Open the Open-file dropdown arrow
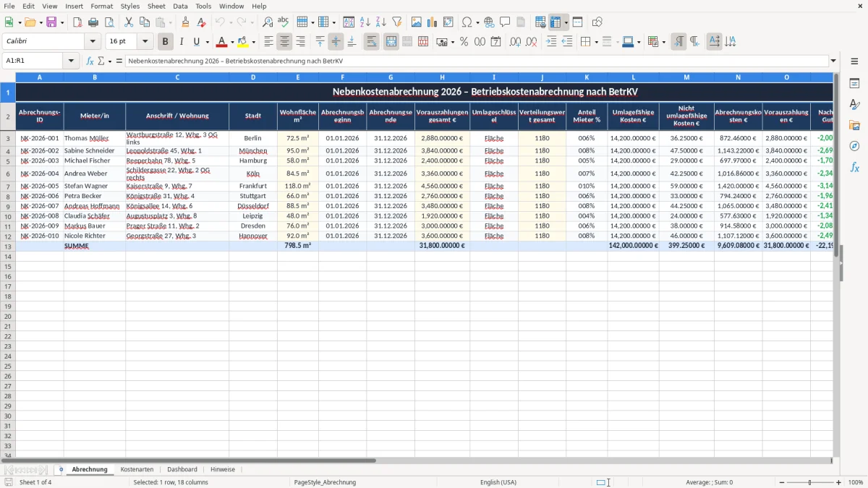The width and height of the screenshot is (868, 488). [x=41, y=22]
